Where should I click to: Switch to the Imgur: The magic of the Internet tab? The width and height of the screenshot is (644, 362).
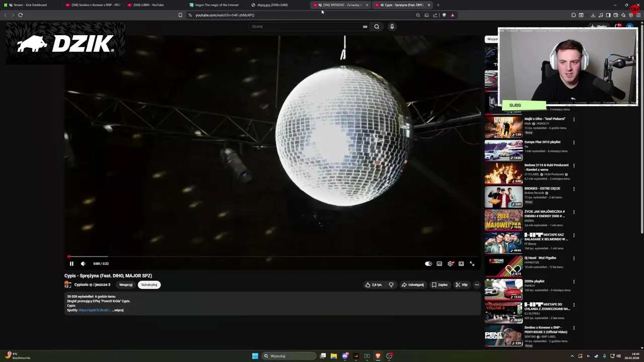pyautogui.click(x=216, y=5)
